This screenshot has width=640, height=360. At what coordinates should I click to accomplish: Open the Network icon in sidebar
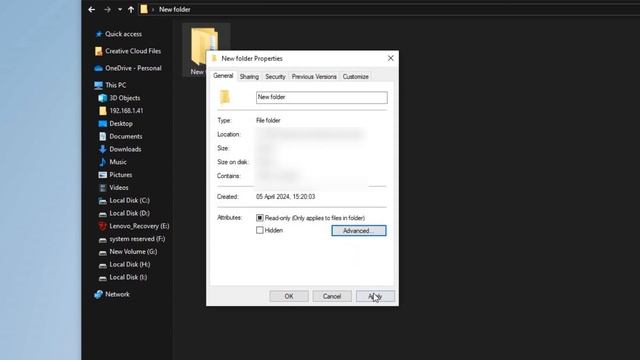(98, 294)
